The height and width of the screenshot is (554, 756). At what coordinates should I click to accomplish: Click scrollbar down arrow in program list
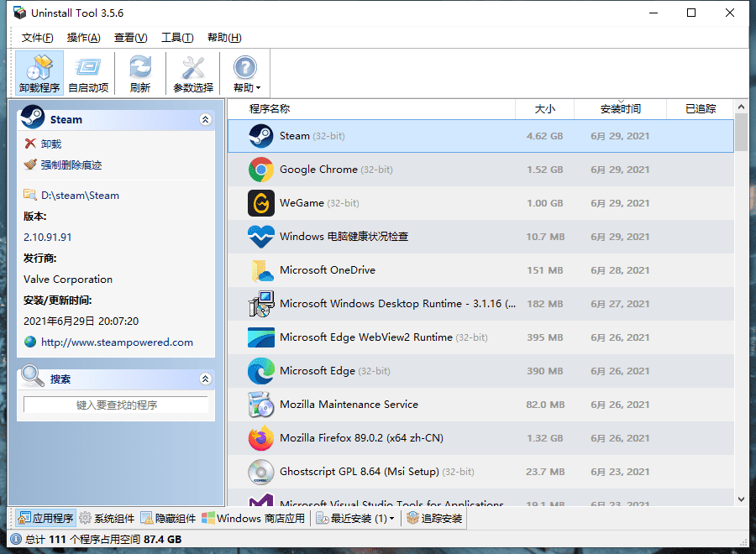(x=741, y=499)
